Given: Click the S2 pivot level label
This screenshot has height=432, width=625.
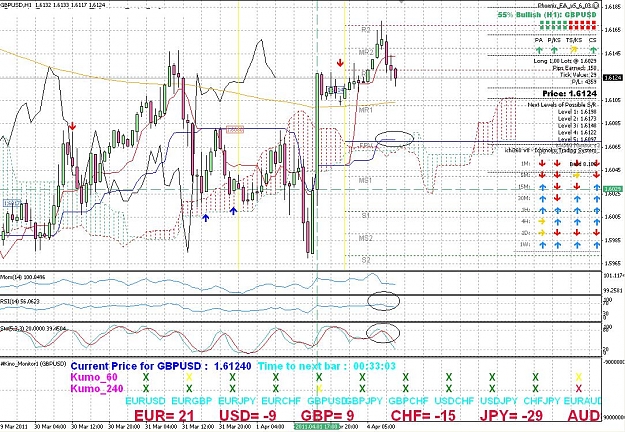Looking at the screenshot, I should pos(366,260).
